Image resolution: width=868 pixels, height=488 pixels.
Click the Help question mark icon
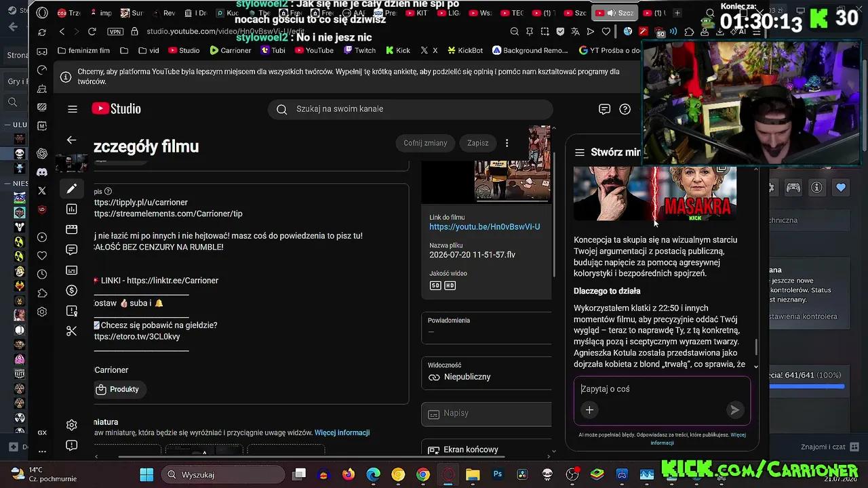625,109
